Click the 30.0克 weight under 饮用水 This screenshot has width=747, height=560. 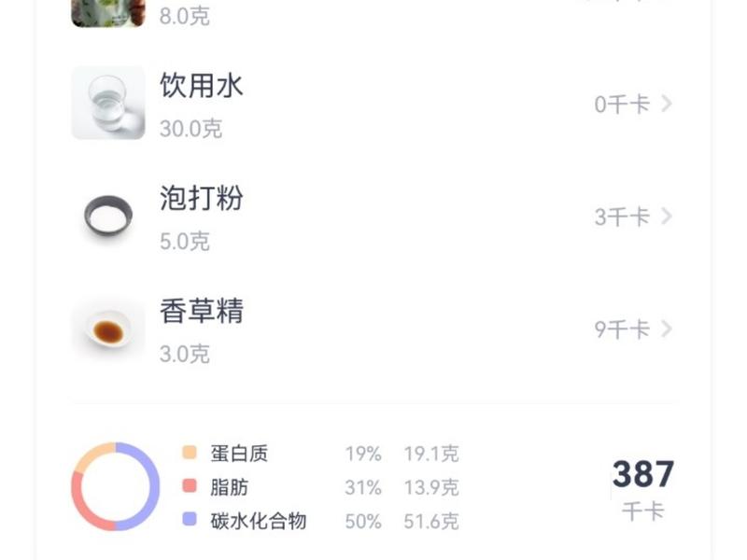[x=191, y=128]
